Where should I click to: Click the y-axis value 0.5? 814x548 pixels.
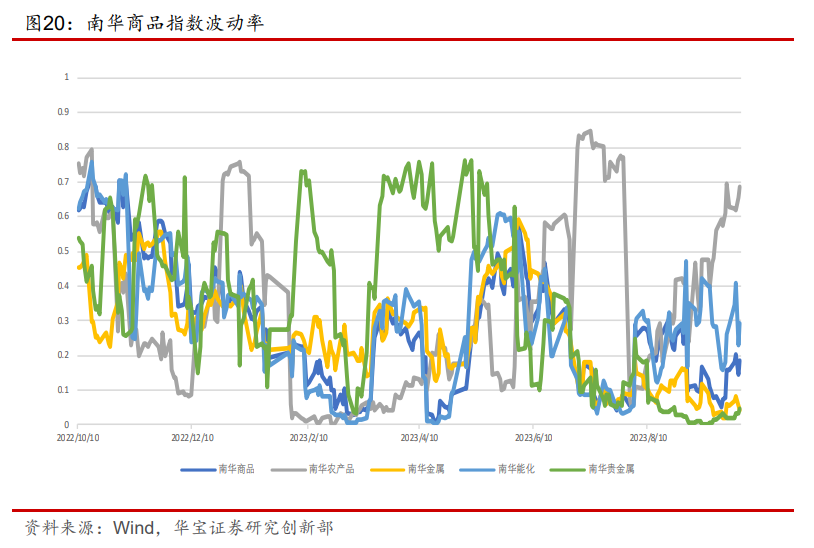[63, 251]
